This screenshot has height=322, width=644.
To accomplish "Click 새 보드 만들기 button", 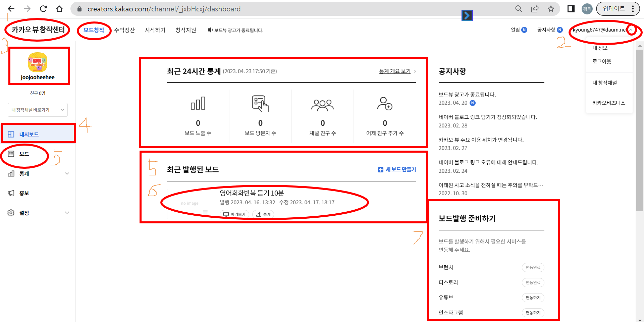I will [x=397, y=169].
